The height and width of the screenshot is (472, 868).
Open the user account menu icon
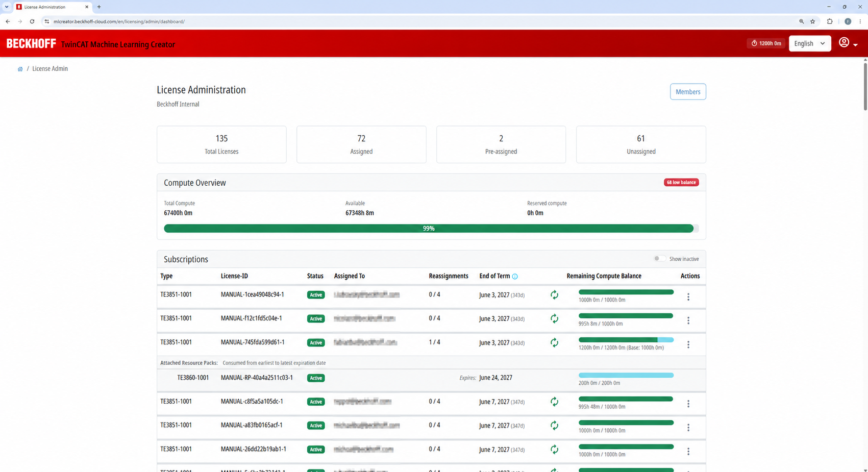[x=844, y=42]
